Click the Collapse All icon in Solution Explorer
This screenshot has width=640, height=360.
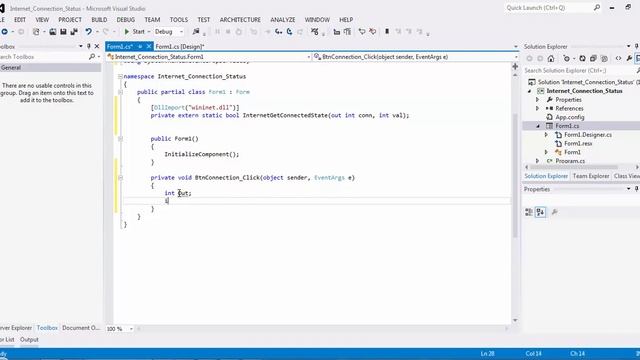click(593, 58)
